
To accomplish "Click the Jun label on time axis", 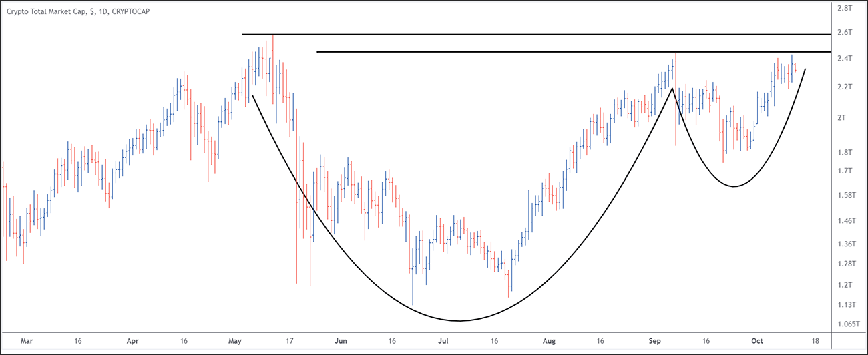I will click(x=341, y=340).
